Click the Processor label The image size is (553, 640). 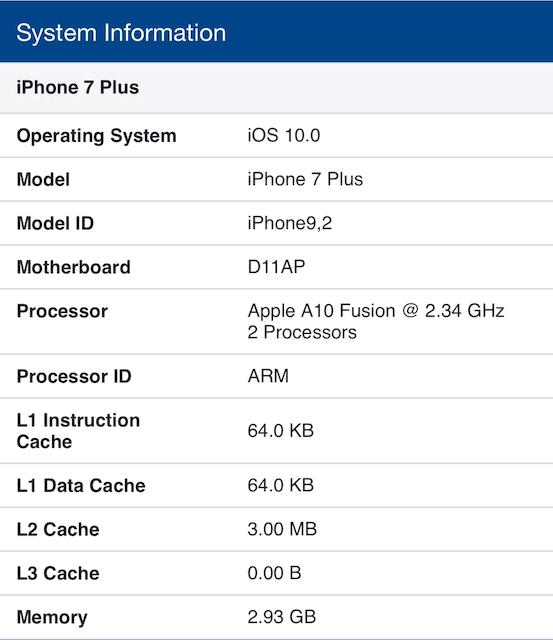point(62,311)
